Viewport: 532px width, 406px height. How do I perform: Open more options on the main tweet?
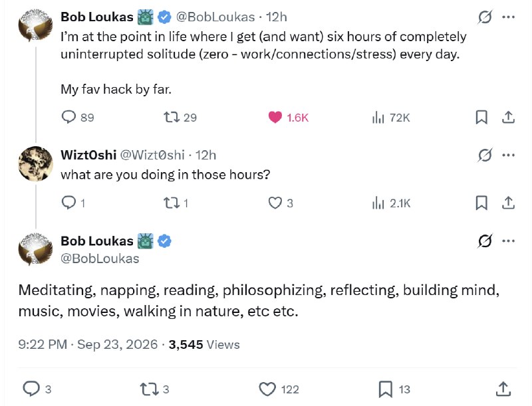pyautogui.click(x=508, y=241)
